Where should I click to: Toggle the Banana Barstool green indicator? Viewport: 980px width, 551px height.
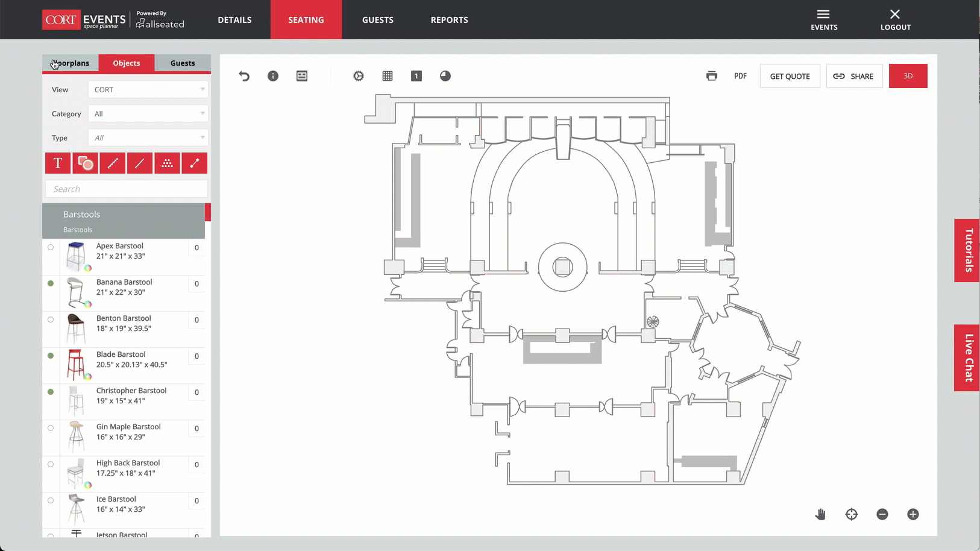(51, 283)
